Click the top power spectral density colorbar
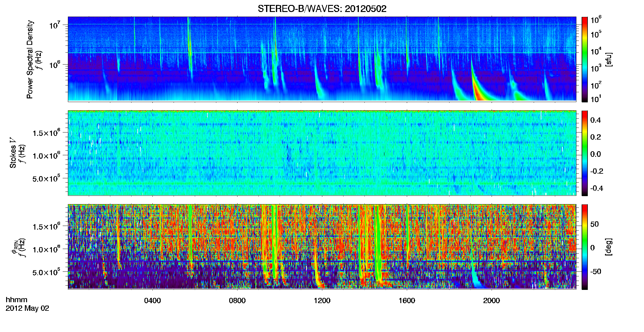This screenshot has width=644, height=332. (585, 59)
